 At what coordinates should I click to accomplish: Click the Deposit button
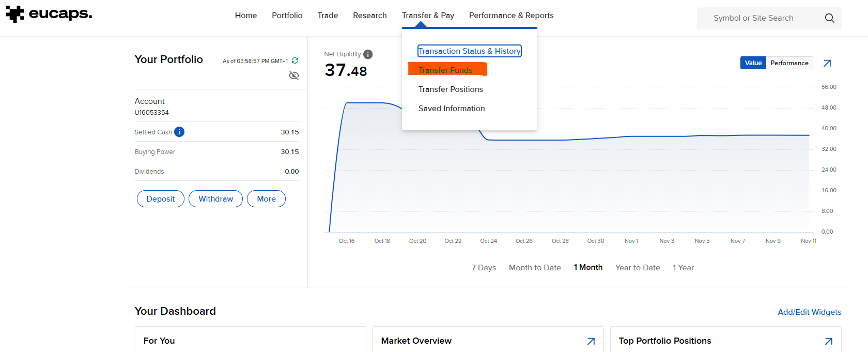[161, 199]
